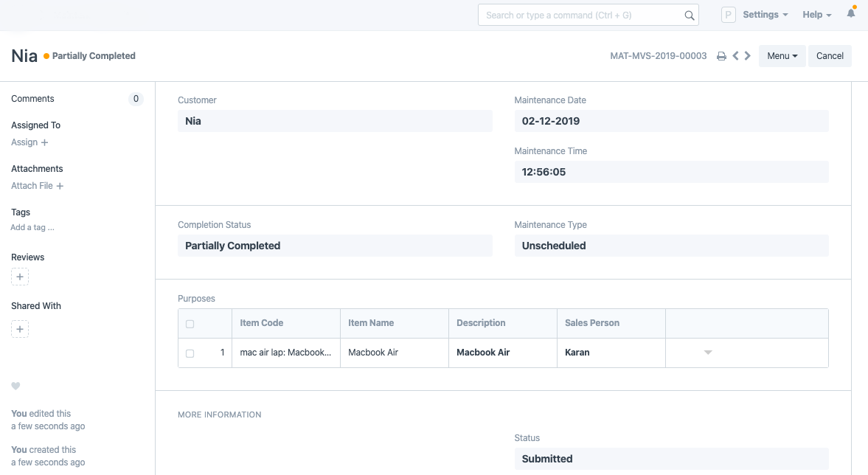Go to next document with right chevron
The height and width of the screenshot is (475, 868).
click(x=748, y=56)
